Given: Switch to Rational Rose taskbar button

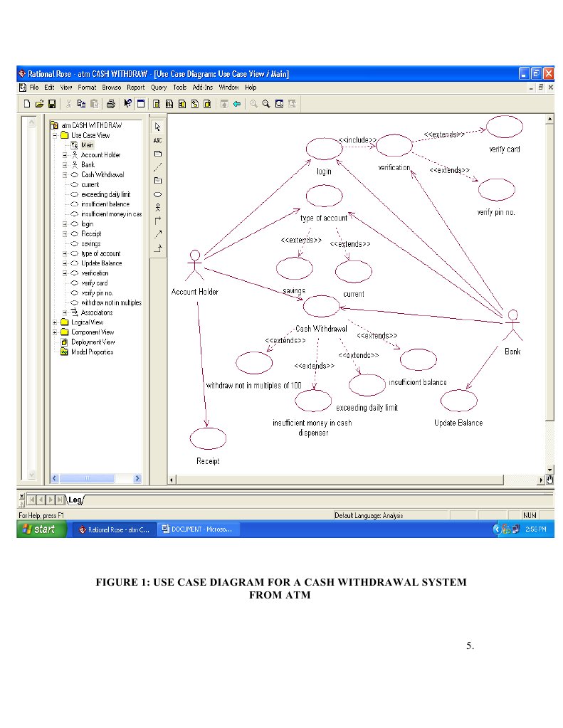Looking at the screenshot, I should click(x=114, y=529).
